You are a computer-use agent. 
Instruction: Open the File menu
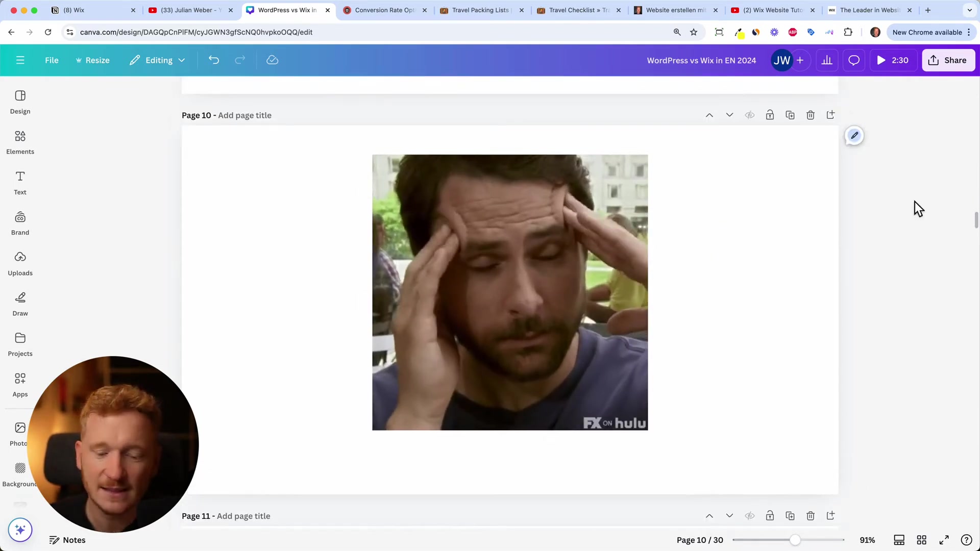pos(52,60)
